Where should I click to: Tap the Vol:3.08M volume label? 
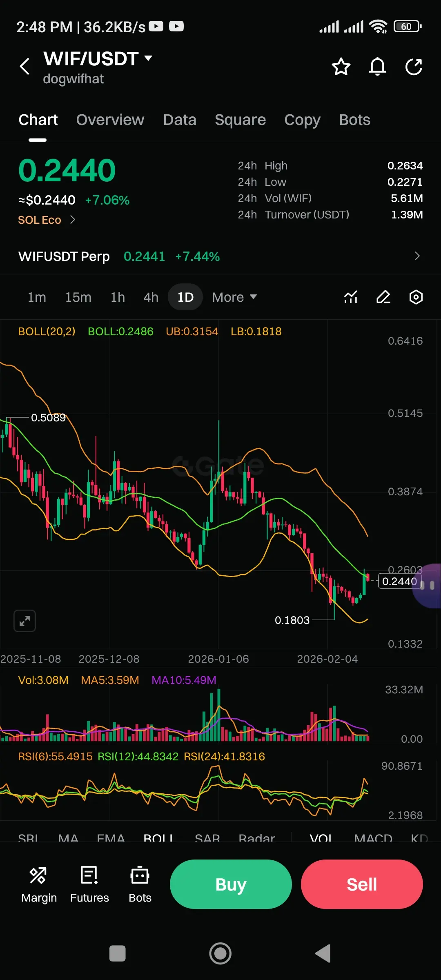pyautogui.click(x=43, y=680)
